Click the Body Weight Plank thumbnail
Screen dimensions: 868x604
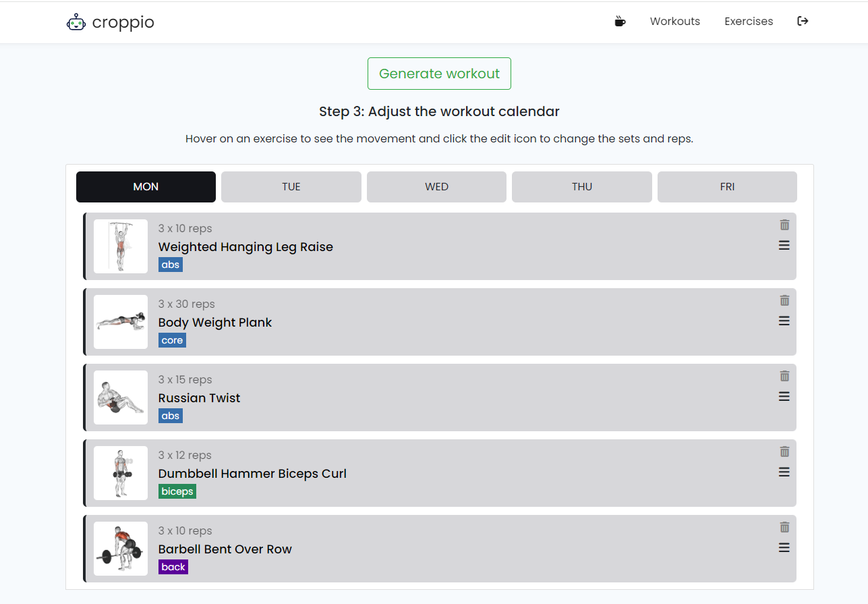121,322
